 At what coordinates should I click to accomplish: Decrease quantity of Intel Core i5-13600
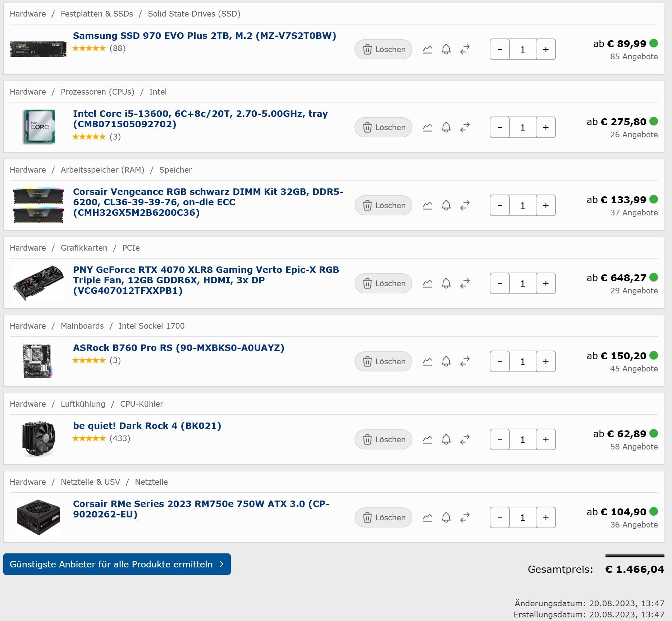(500, 127)
